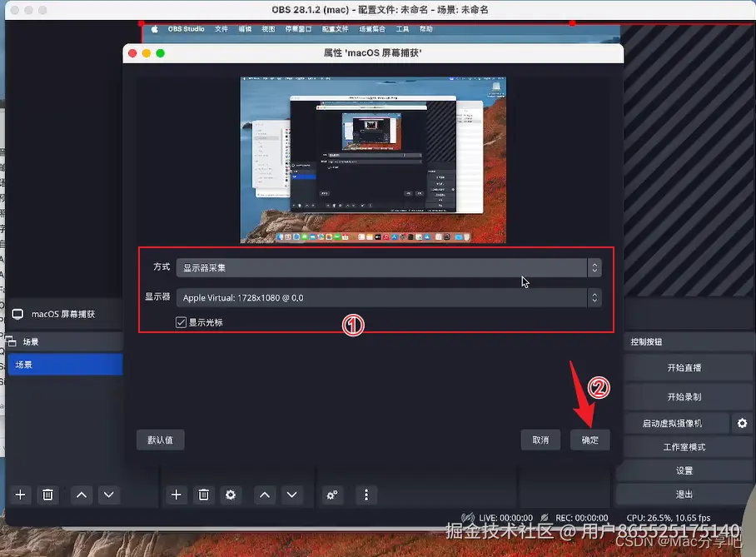This screenshot has width=756, height=557.
Task: Delete the selected scene using the trash icon
Action: pyautogui.click(x=48, y=495)
